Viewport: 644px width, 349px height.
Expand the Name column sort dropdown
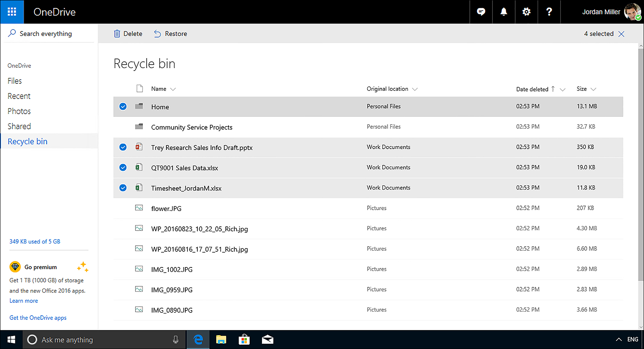[x=173, y=89]
